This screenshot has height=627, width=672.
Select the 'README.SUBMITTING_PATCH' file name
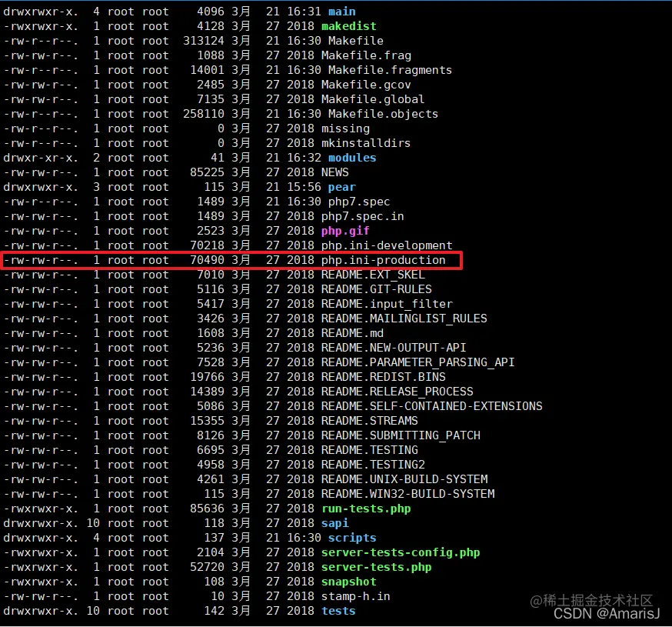pyautogui.click(x=401, y=435)
